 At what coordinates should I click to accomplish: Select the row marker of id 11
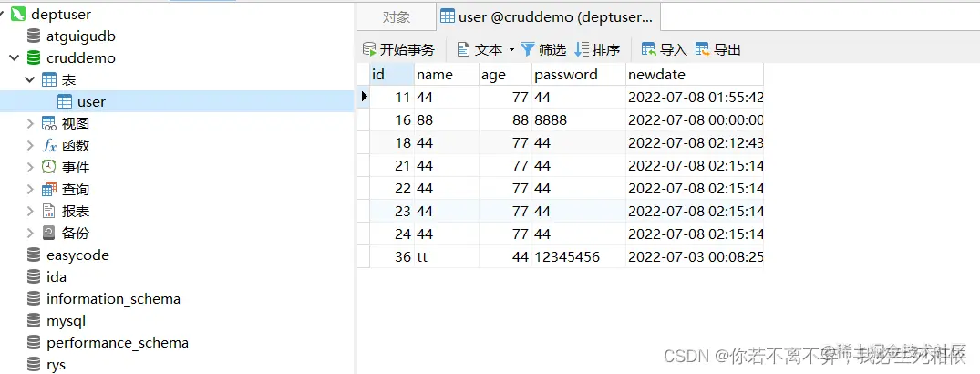364,97
